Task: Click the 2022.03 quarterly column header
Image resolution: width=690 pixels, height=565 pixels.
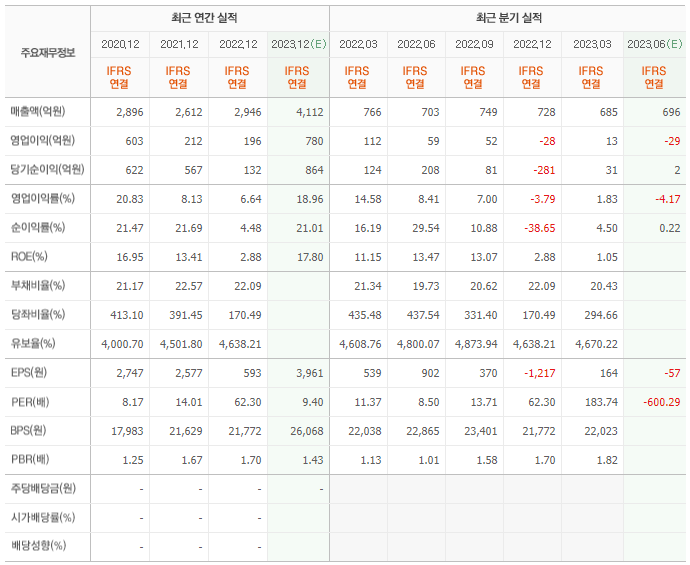Action: (358, 44)
